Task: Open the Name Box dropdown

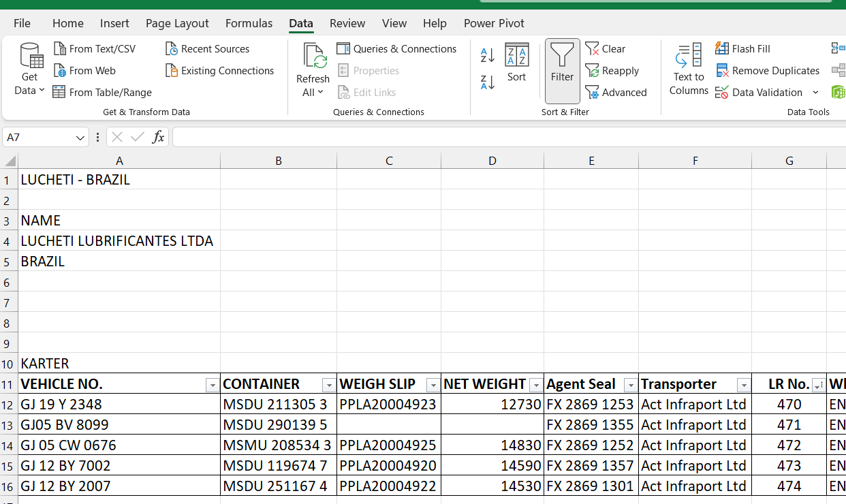Action: click(80, 138)
